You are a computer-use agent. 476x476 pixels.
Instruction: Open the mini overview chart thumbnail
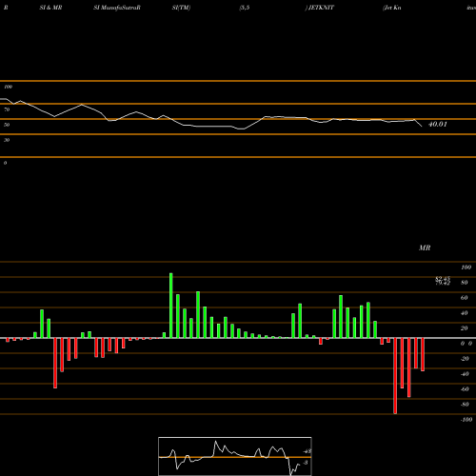[x=235, y=456]
